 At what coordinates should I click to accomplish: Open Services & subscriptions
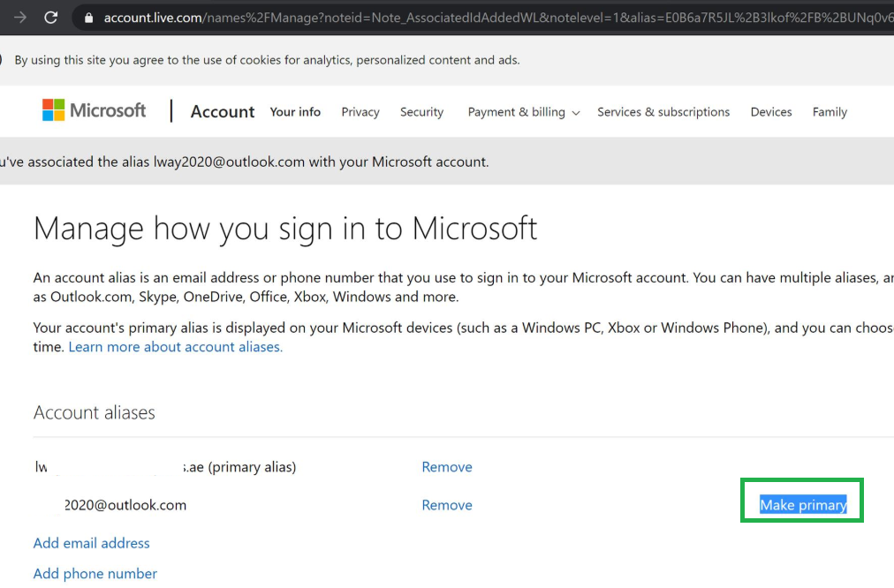(663, 111)
